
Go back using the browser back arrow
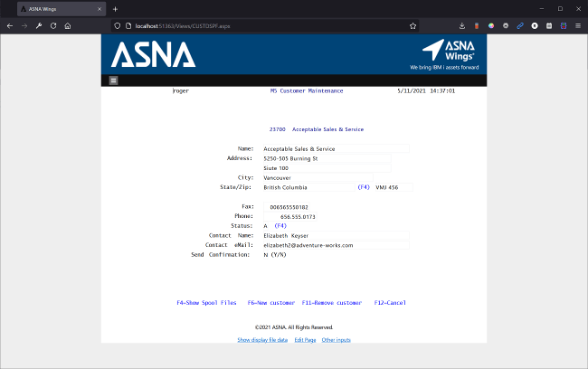point(10,26)
